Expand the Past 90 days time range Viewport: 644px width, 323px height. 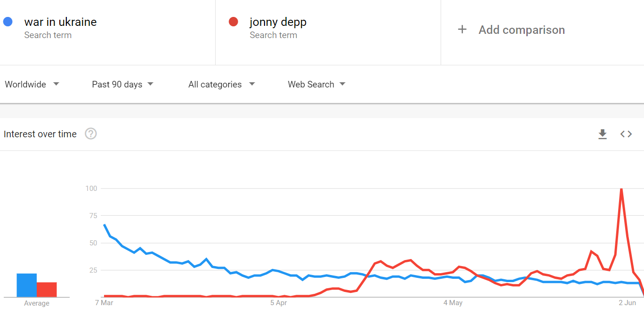[122, 85]
